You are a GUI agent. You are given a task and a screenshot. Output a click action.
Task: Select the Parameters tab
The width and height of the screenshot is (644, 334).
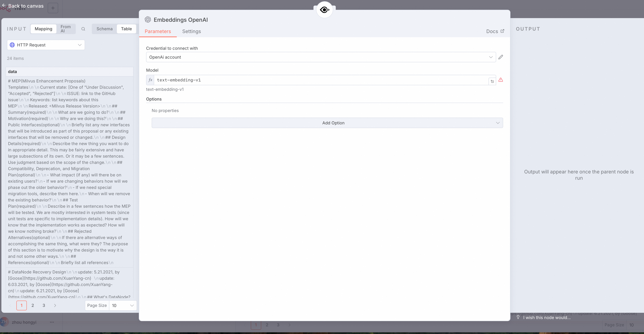(158, 31)
